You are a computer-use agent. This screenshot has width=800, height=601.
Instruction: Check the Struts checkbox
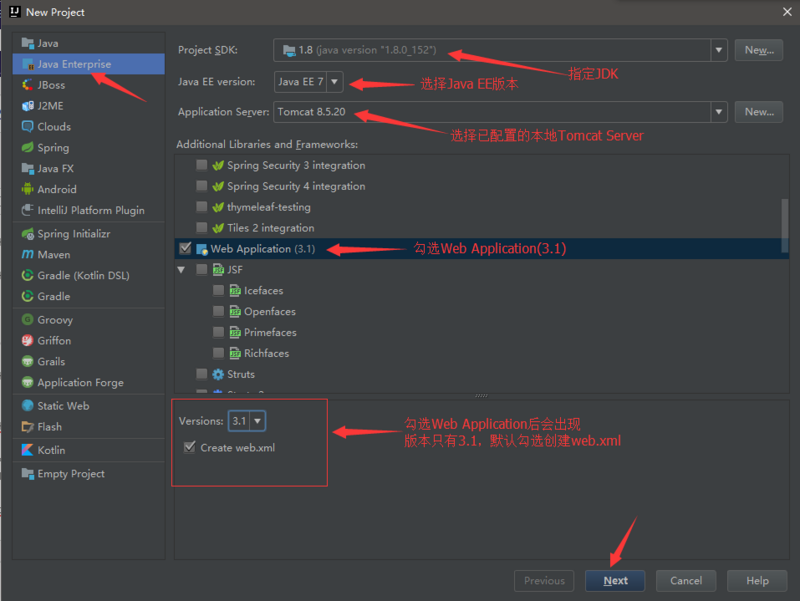click(x=202, y=374)
